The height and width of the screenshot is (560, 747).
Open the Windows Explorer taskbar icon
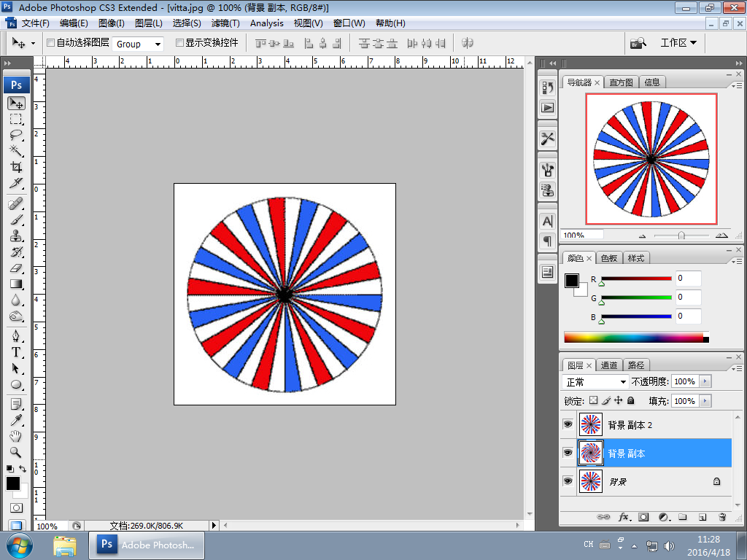[x=65, y=545]
